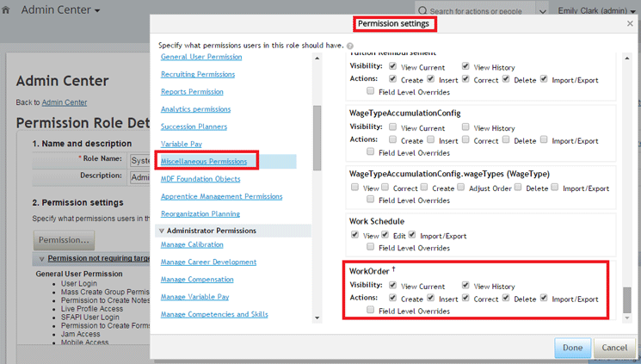Viewport: 641px width, 364px height.
Task: Open Manage Career Development permissions
Action: (208, 262)
